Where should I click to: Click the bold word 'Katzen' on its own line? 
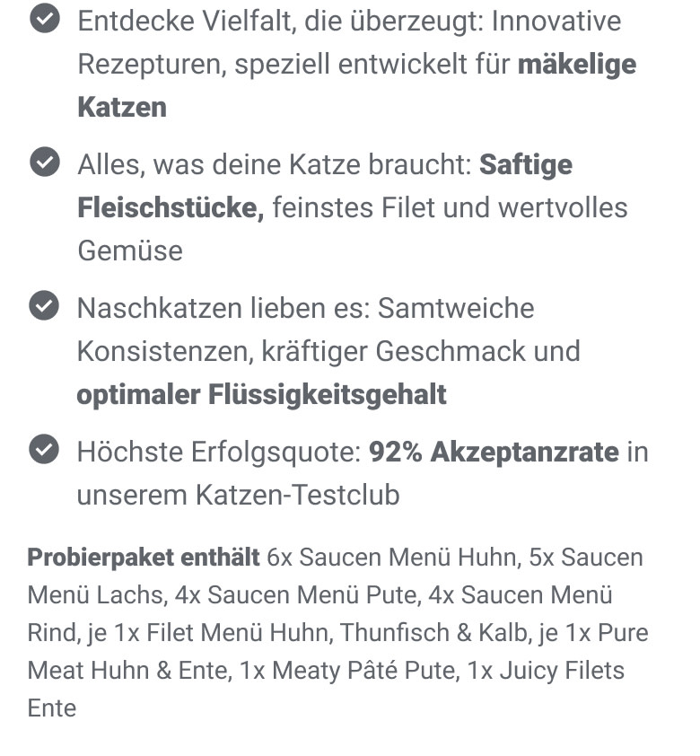(122, 107)
